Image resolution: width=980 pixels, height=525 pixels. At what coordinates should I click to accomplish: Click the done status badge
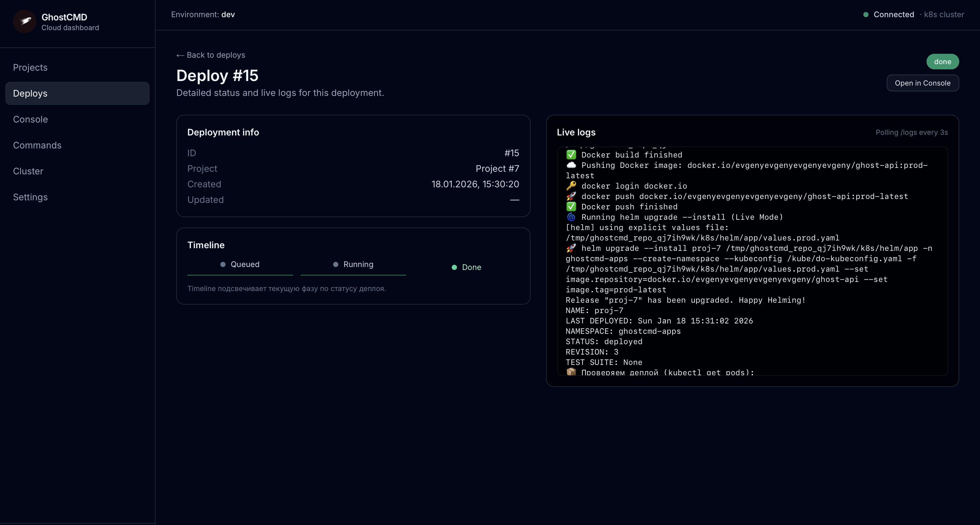(943, 61)
